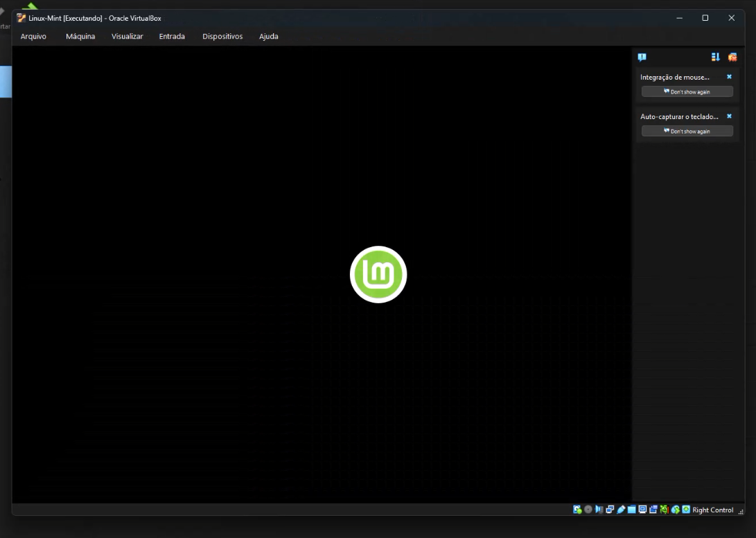Click the Auto-capturar o teclado notification text

tap(679, 116)
